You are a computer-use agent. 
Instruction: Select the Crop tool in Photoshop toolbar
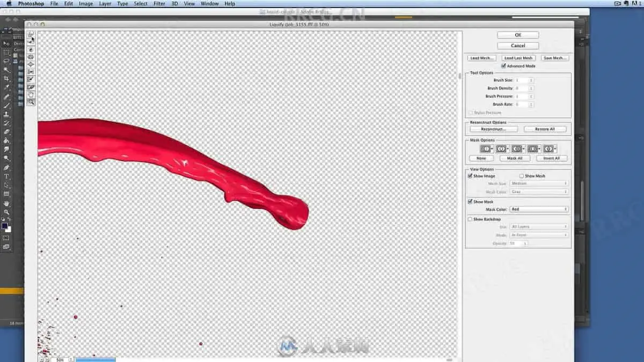click(x=6, y=78)
